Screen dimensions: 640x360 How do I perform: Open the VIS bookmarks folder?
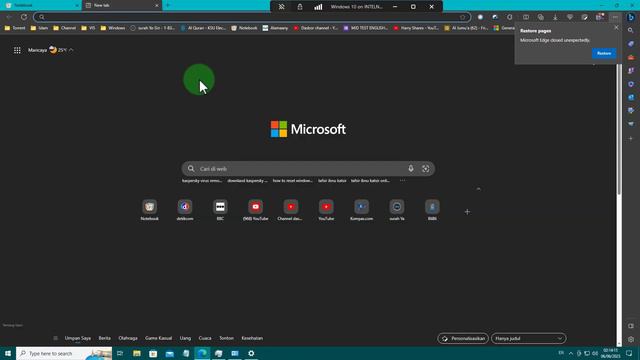click(x=88, y=28)
